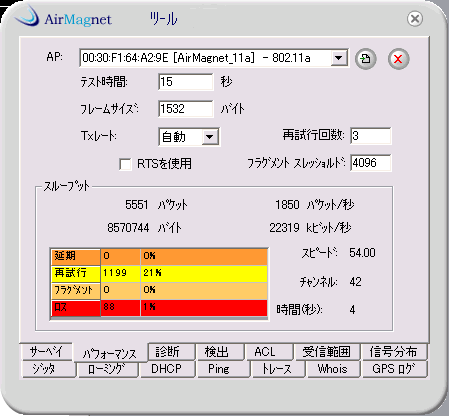Select the GPS ログ tab
This screenshot has width=449, height=416.
pos(394,369)
